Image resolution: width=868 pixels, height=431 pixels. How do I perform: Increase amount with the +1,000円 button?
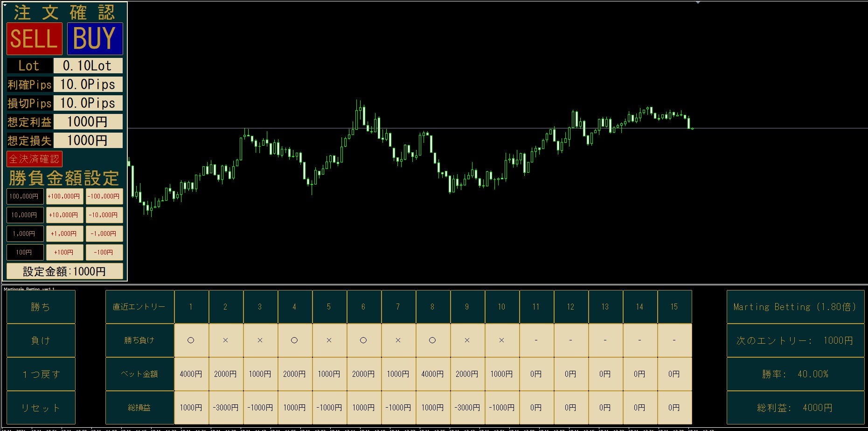pyautogui.click(x=64, y=233)
